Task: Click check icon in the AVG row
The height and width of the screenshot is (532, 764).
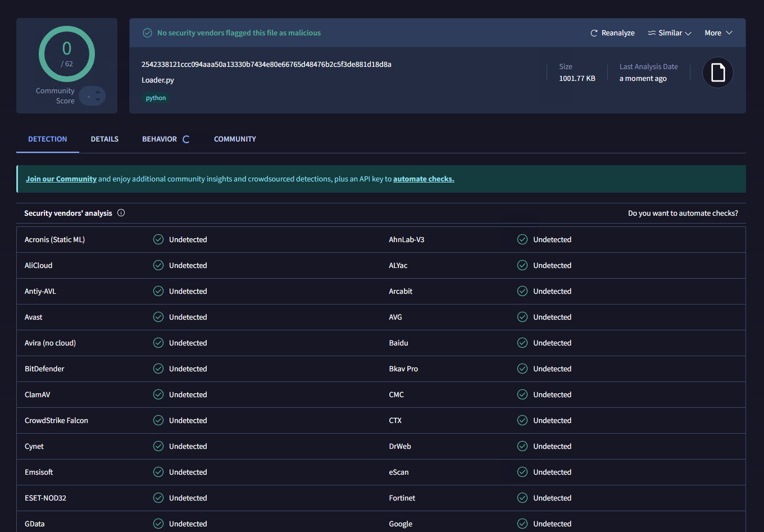Action: pos(522,317)
